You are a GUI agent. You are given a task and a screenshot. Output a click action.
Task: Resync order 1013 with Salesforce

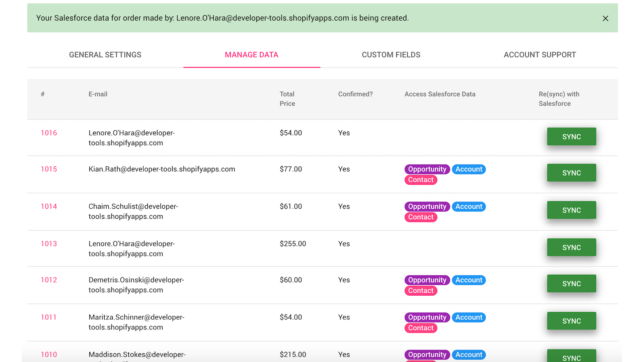[x=571, y=247]
